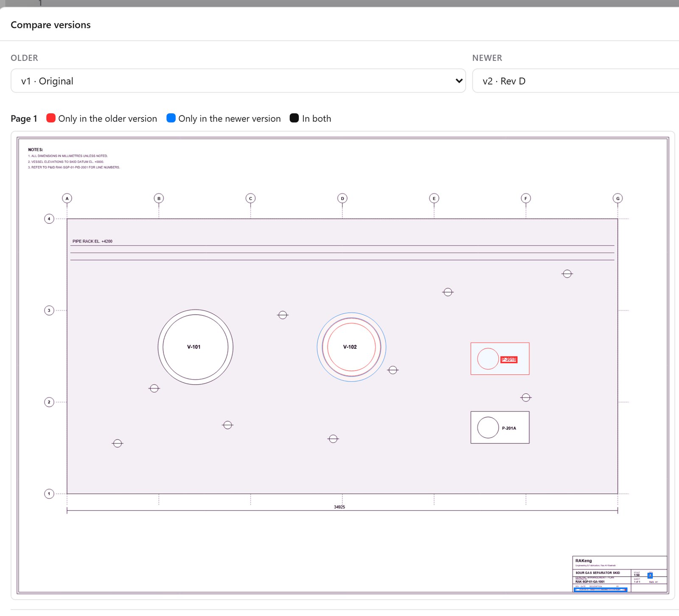The width and height of the screenshot is (679, 616).
Task: Select the V-101 vessel label
Action: tap(194, 347)
